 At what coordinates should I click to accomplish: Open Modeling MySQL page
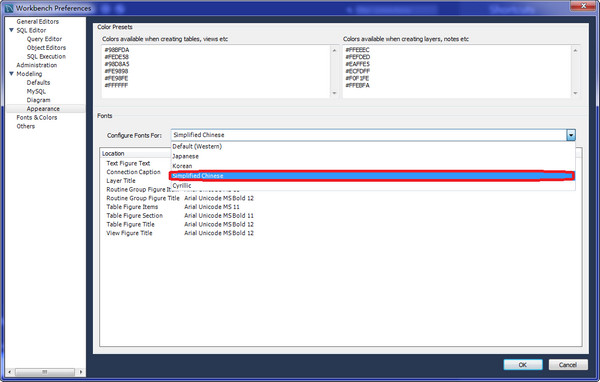tap(36, 91)
